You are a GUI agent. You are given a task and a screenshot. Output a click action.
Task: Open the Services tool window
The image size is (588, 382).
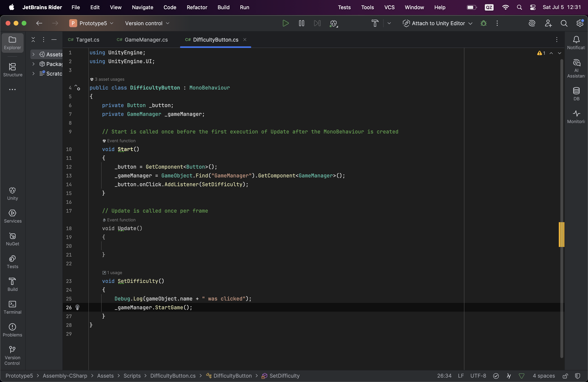pyautogui.click(x=12, y=216)
